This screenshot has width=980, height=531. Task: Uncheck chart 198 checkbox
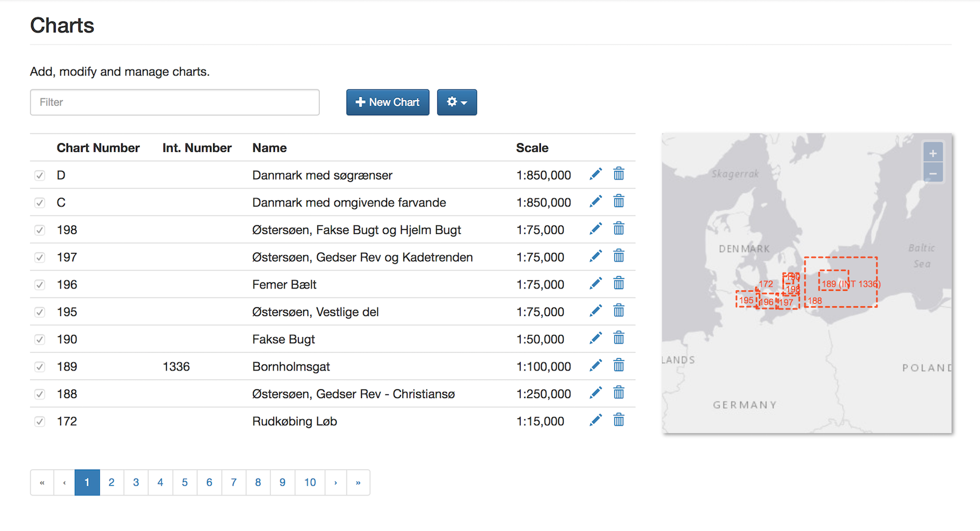click(40, 230)
